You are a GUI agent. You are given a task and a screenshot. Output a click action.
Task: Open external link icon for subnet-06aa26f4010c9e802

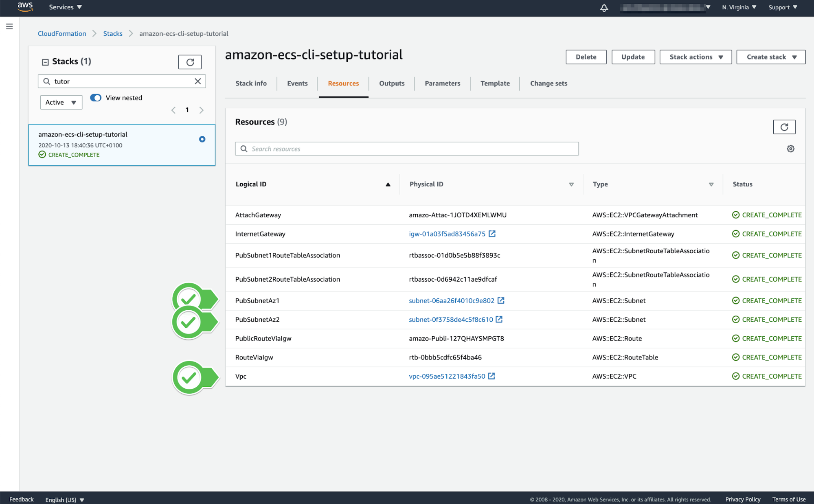tap(501, 300)
